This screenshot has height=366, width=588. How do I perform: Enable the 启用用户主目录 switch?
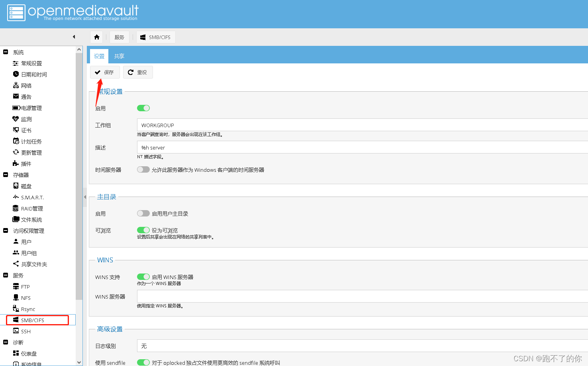[x=143, y=213]
